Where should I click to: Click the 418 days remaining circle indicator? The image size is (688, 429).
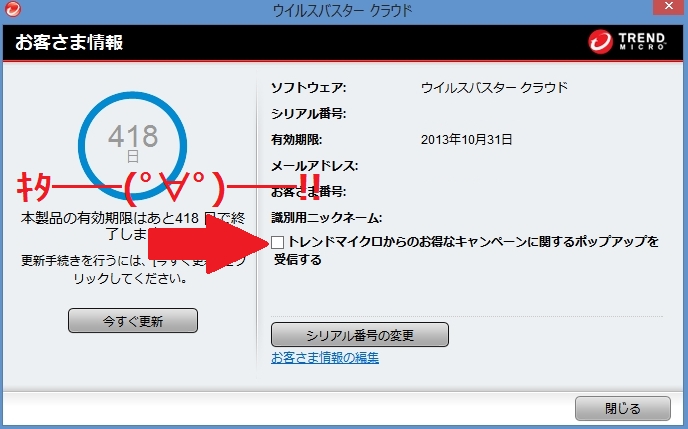133,146
